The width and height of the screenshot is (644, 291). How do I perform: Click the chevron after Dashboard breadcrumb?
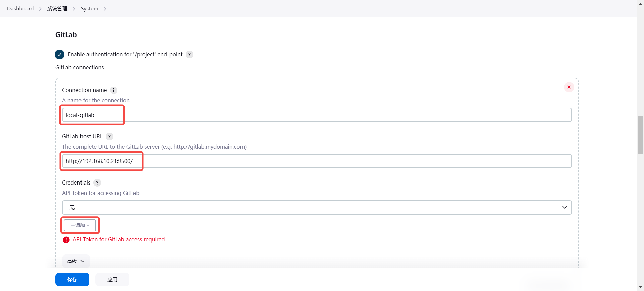click(40, 9)
